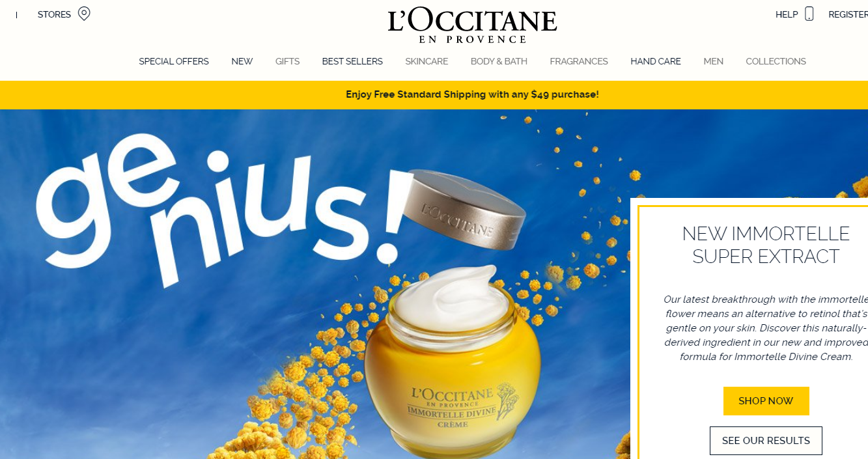Open the Hand Care category

point(656,61)
